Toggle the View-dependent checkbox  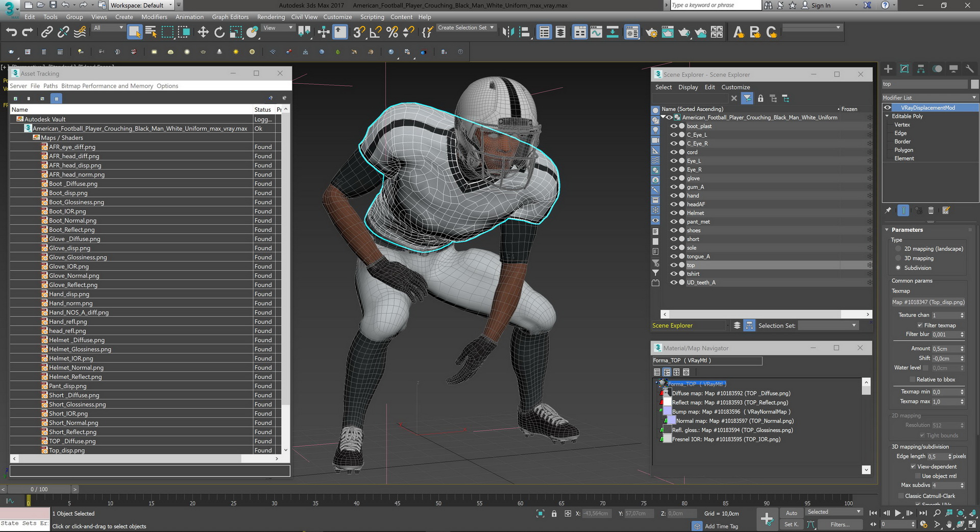(x=913, y=467)
